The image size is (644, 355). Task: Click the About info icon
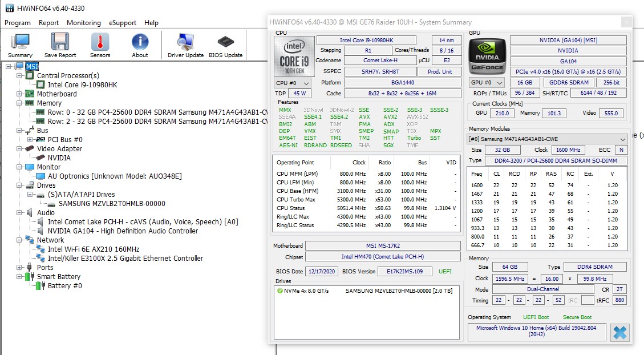click(140, 45)
